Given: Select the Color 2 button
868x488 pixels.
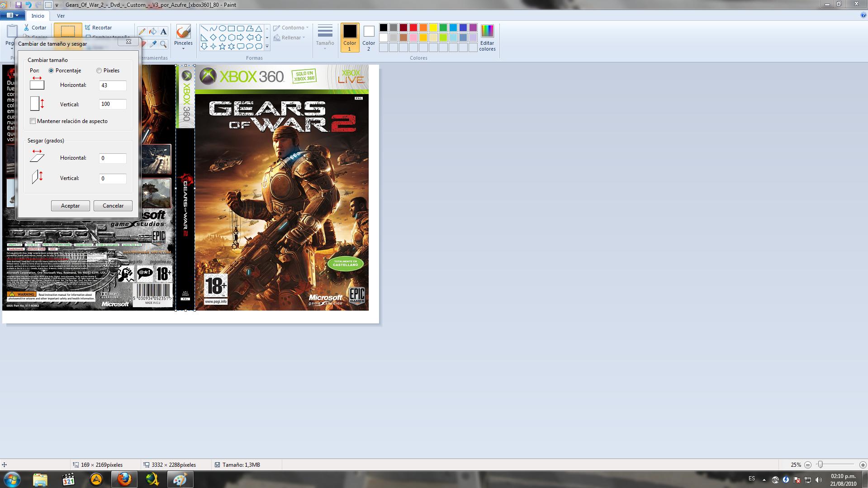Looking at the screenshot, I should 369,38.
